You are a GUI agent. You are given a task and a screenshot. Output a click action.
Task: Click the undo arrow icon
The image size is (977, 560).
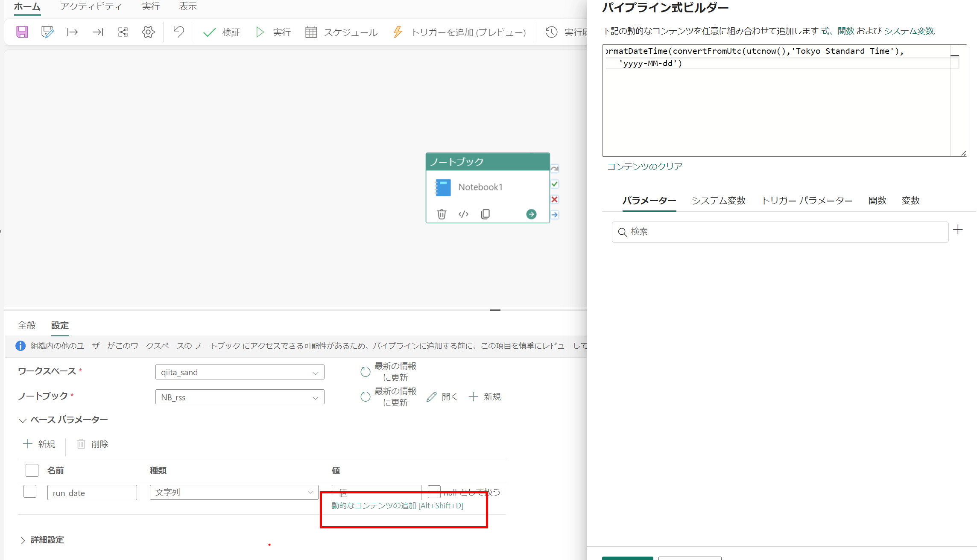pos(178,32)
